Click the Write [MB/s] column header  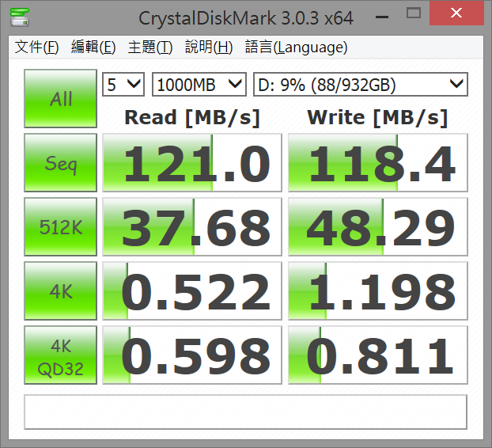coord(377,118)
